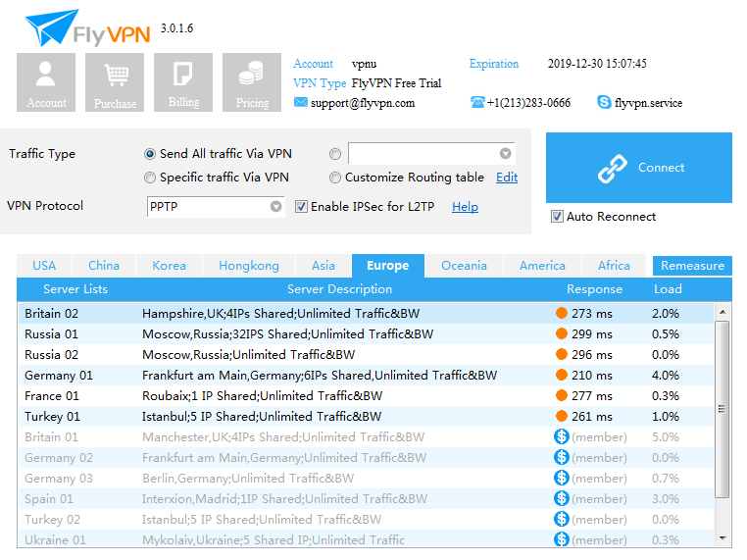Image resolution: width=747 pixels, height=560 pixels.
Task: Click orange status dot for Germany 01
Action: 562,375
